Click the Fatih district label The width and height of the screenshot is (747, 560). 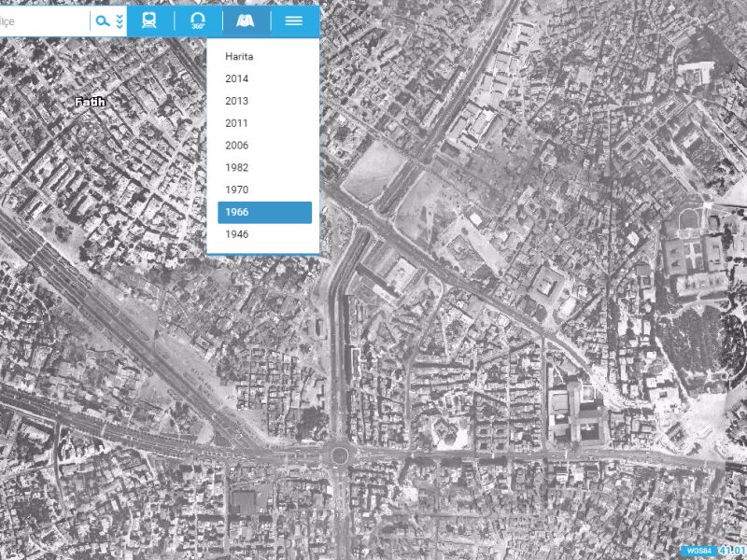tap(90, 102)
